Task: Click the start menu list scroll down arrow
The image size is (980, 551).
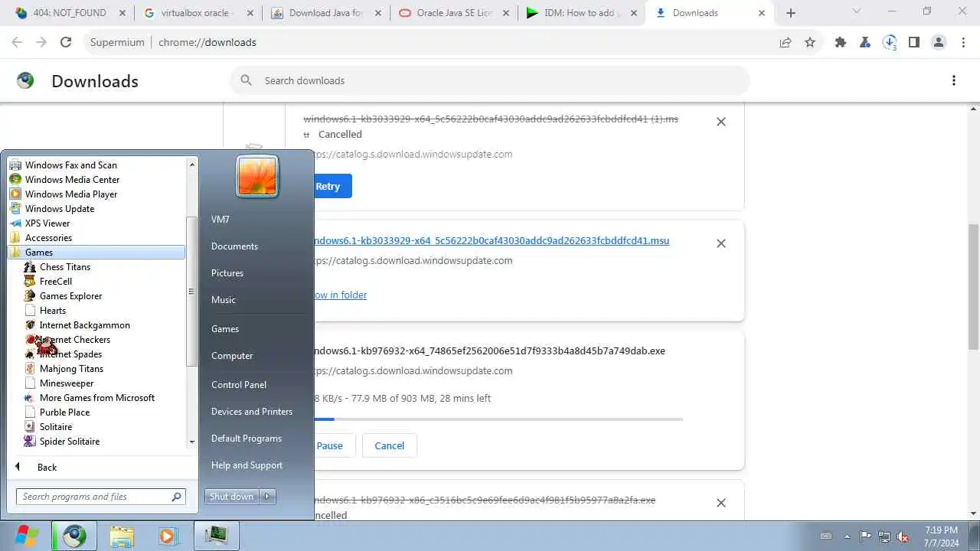Action: pyautogui.click(x=191, y=442)
